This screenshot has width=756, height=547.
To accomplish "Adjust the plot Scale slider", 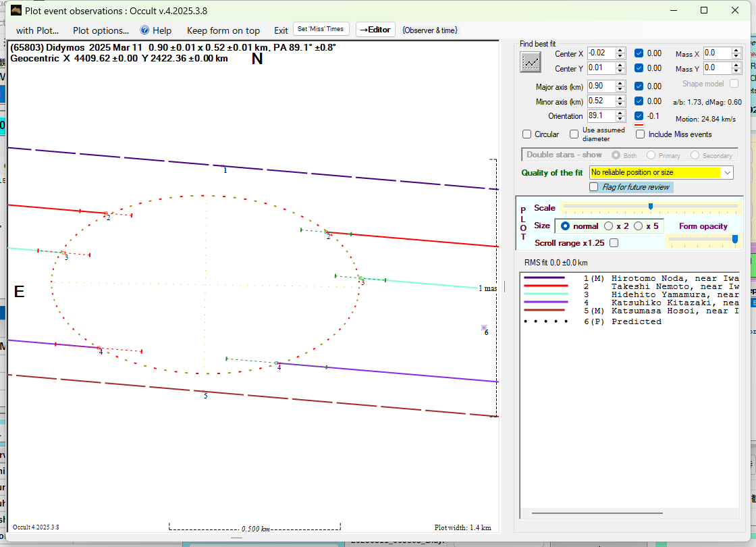I will tap(650, 207).
